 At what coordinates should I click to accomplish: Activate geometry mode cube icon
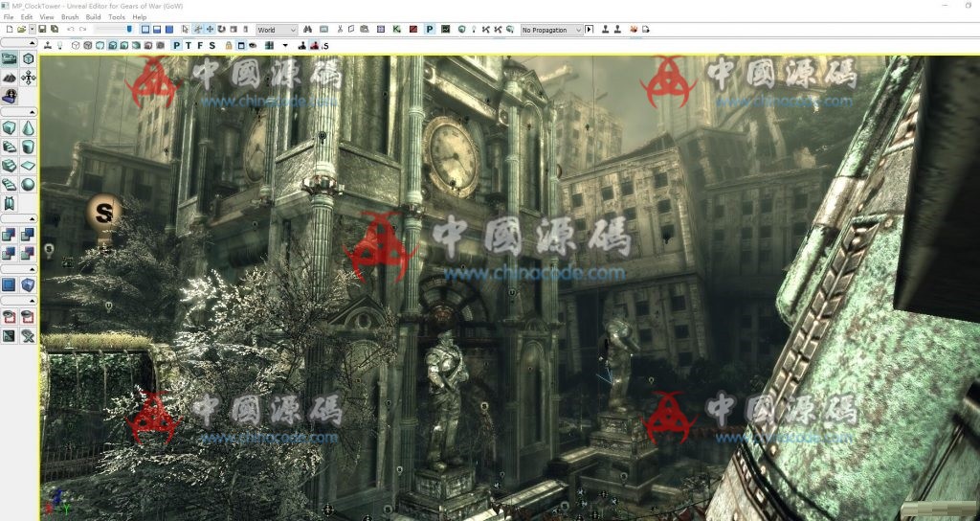[x=28, y=58]
